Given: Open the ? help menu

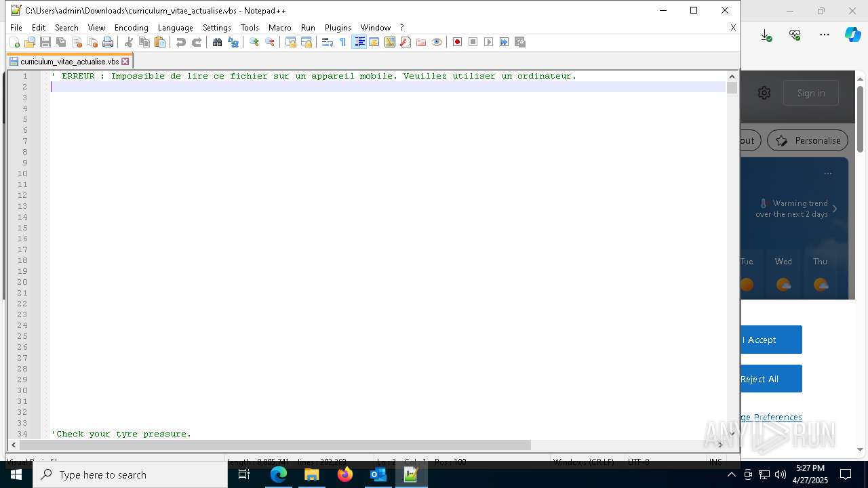Looking at the screenshot, I should [x=402, y=28].
